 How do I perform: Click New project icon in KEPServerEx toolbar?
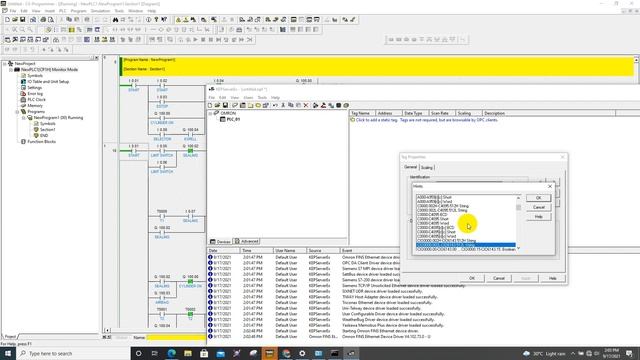coord(210,105)
